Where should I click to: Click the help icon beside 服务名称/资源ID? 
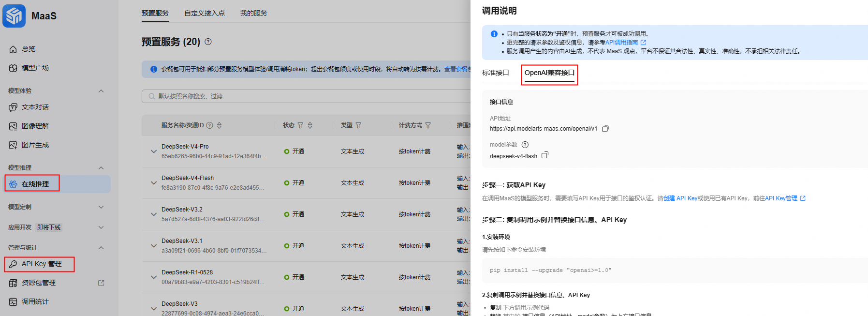(x=209, y=125)
